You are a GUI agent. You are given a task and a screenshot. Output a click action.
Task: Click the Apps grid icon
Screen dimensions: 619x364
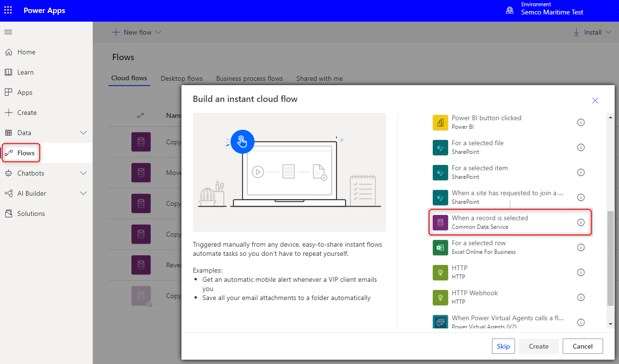[8, 92]
